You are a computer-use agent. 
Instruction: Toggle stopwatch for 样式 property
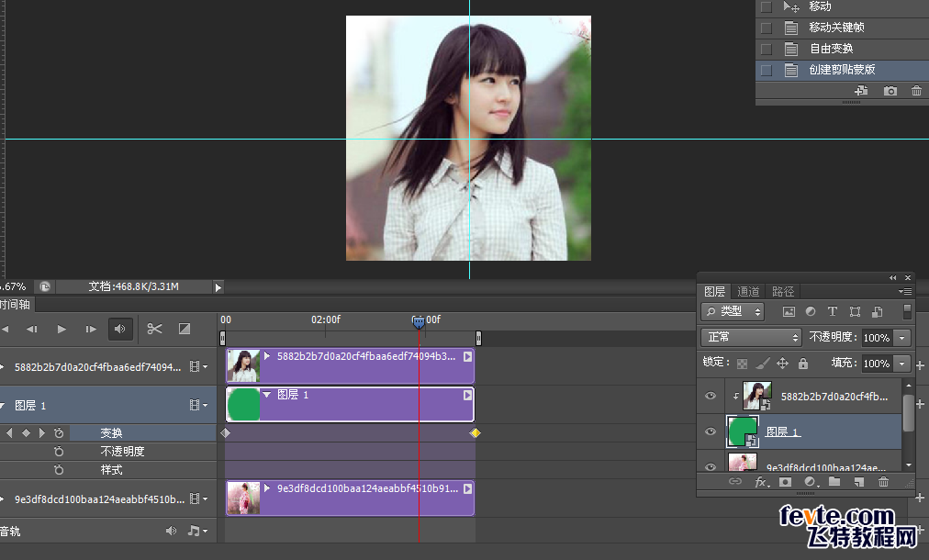click(x=59, y=470)
